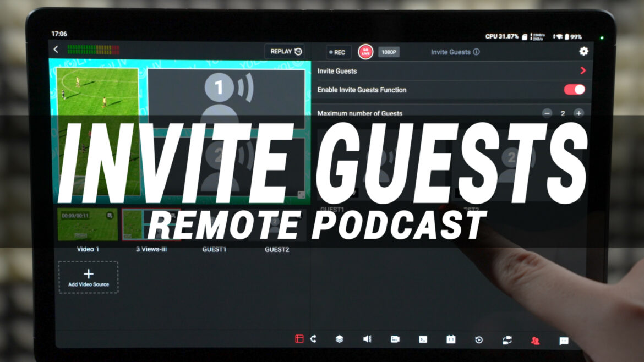Open the instant replay circular icon
644x362 pixels.
(x=479, y=340)
